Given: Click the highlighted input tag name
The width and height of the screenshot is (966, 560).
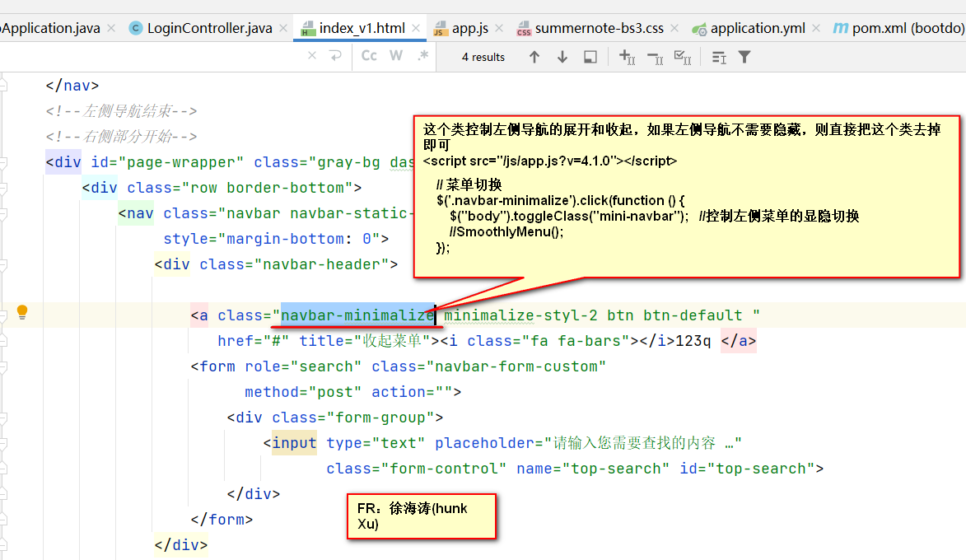Looking at the screenshot, I should [294, 443].
